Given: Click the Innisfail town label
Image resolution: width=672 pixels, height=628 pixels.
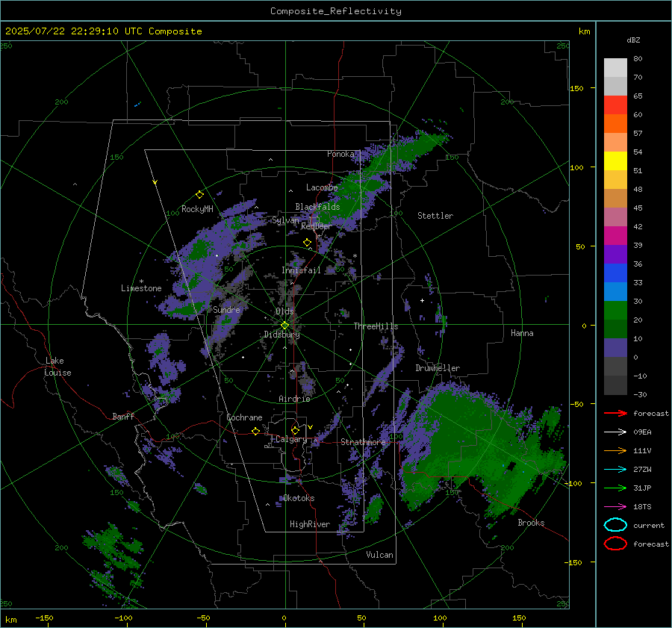Looking at the screenshot, I should point(301,270).
